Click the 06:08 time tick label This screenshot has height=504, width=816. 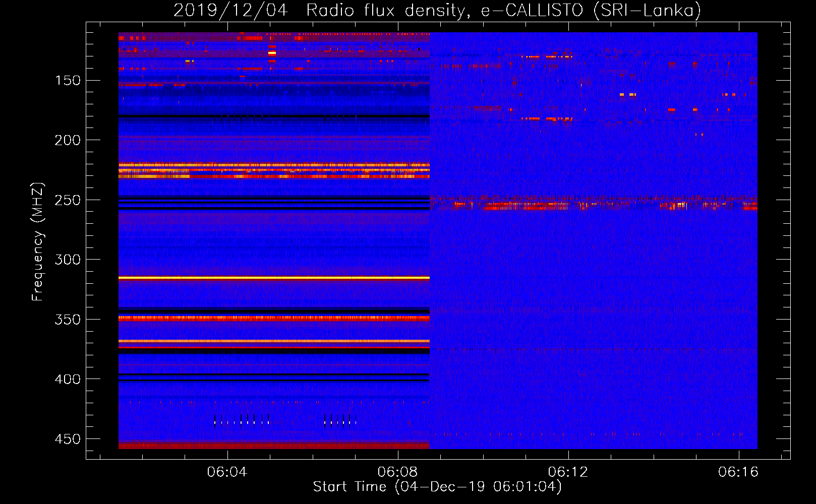(398, 472)
